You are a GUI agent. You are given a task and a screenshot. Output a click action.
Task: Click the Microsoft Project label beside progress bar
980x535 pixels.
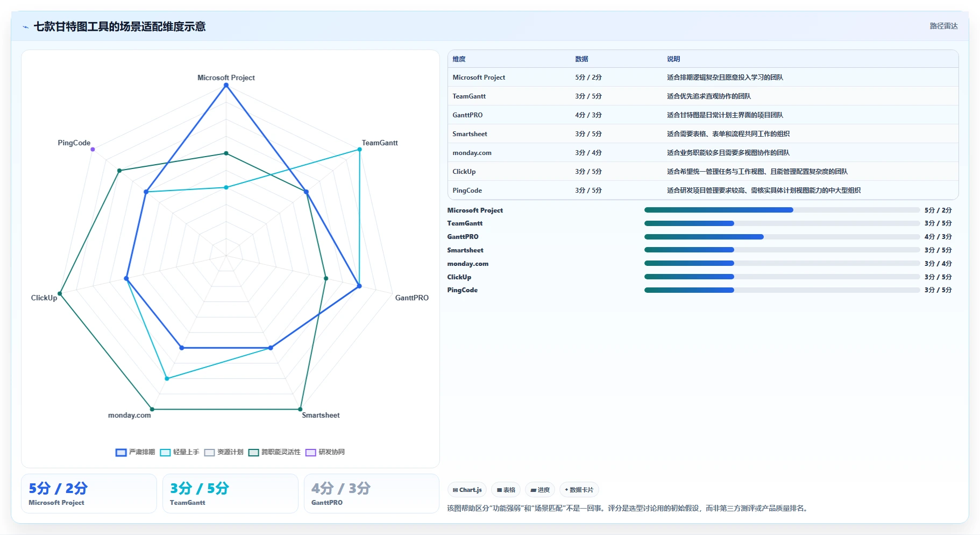coord(475,210)
